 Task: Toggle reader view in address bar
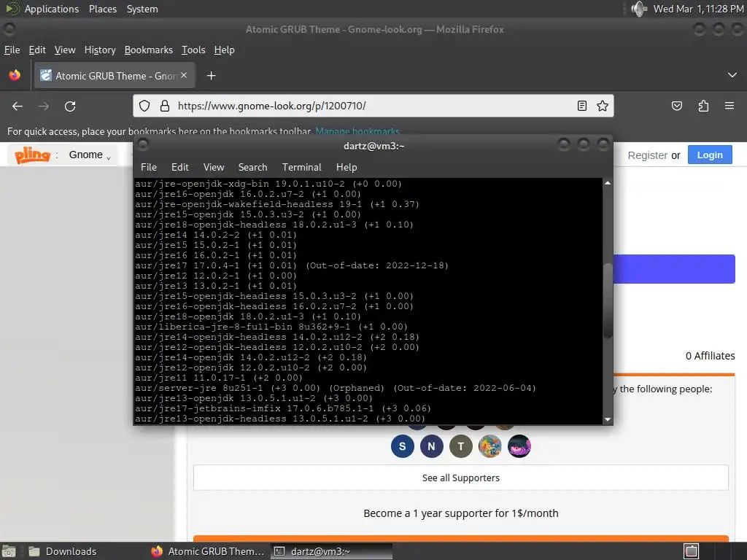(581, 106)
